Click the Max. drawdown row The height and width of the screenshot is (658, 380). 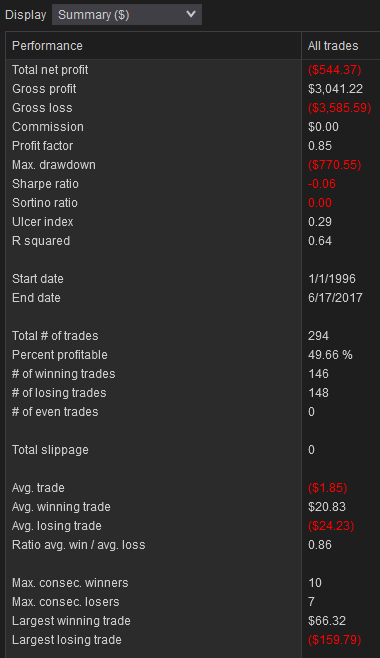click(x=193, y=165)
